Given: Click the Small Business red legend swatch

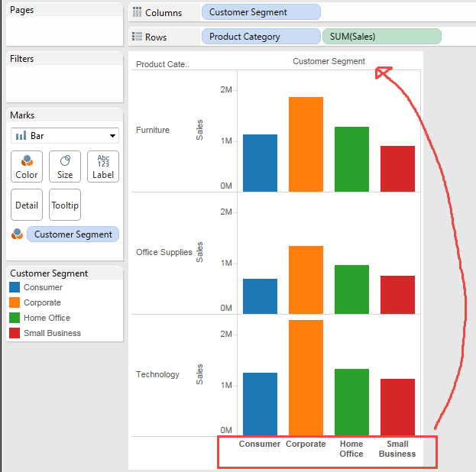Looking at the screenshot, I should click(x=15, y=333).
